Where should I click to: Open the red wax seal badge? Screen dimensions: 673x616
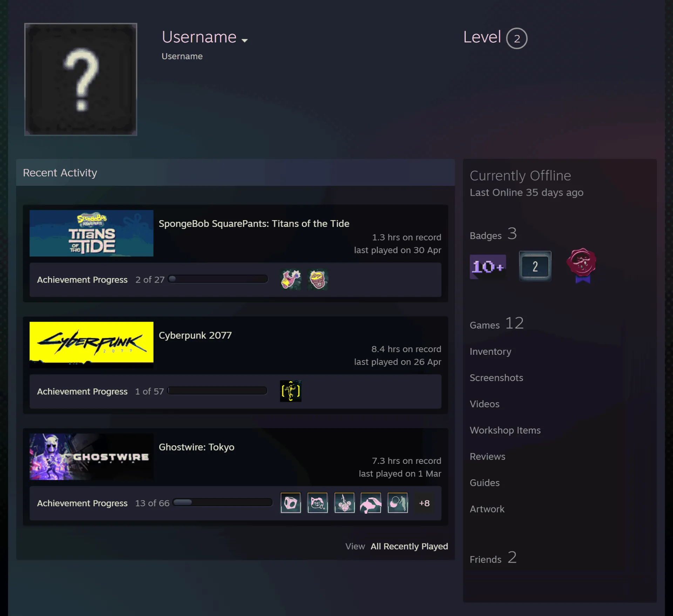click(x=582, y=265)
